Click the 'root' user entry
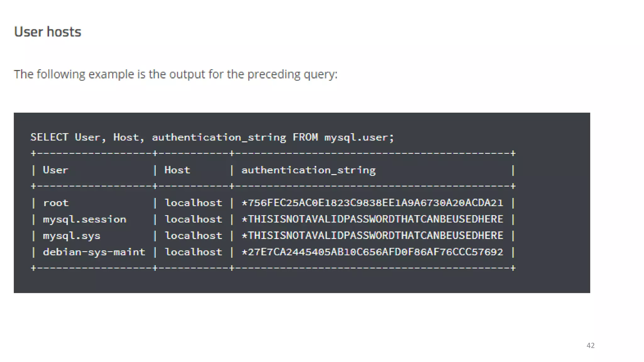The image size is (644, 362). click(x=56, y=203)
